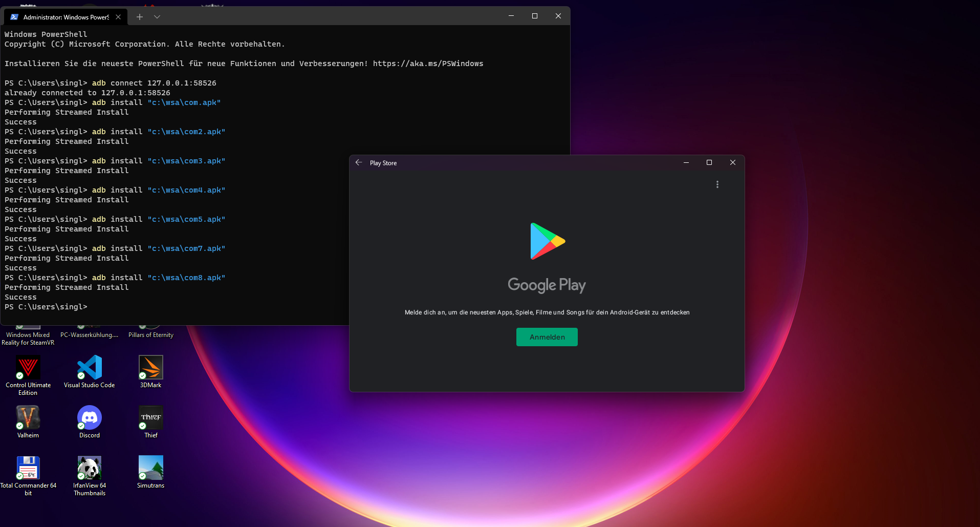Go back using Play Store arrow
Image resolution: width=980 pixels, height=527 pixels.
[359, 162]
